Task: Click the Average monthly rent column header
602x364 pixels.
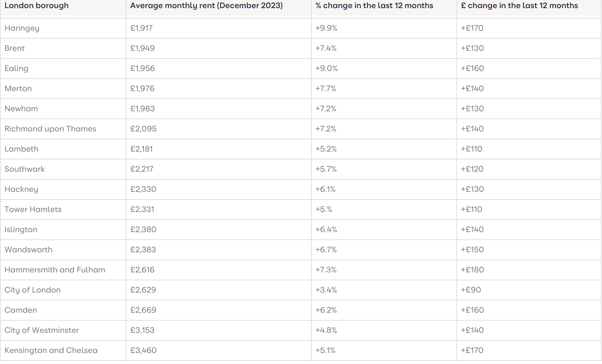Action: point(206,6)
